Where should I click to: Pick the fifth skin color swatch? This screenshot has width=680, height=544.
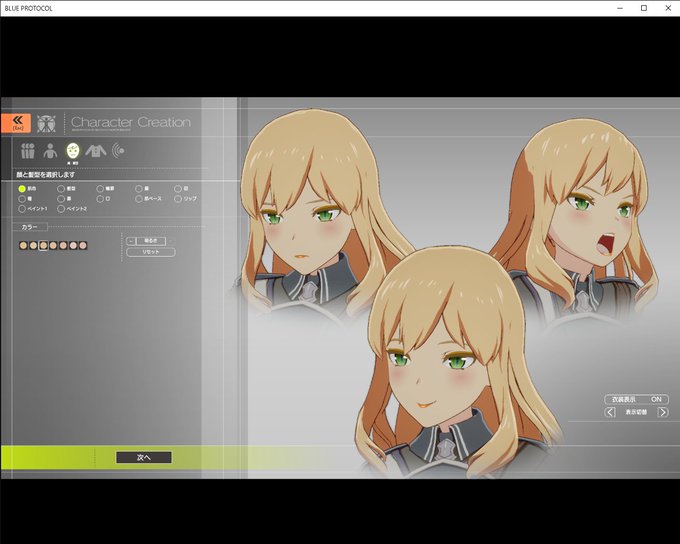[x=63, y=246]
